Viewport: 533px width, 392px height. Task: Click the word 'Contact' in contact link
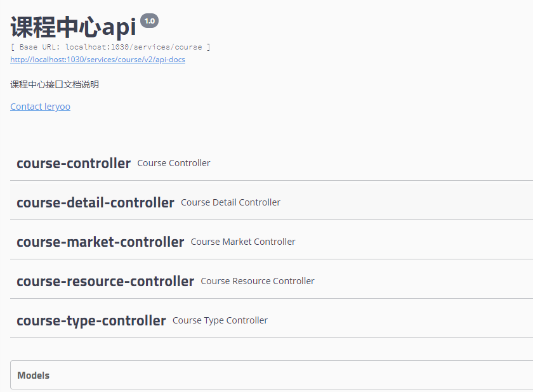[26, 107]
